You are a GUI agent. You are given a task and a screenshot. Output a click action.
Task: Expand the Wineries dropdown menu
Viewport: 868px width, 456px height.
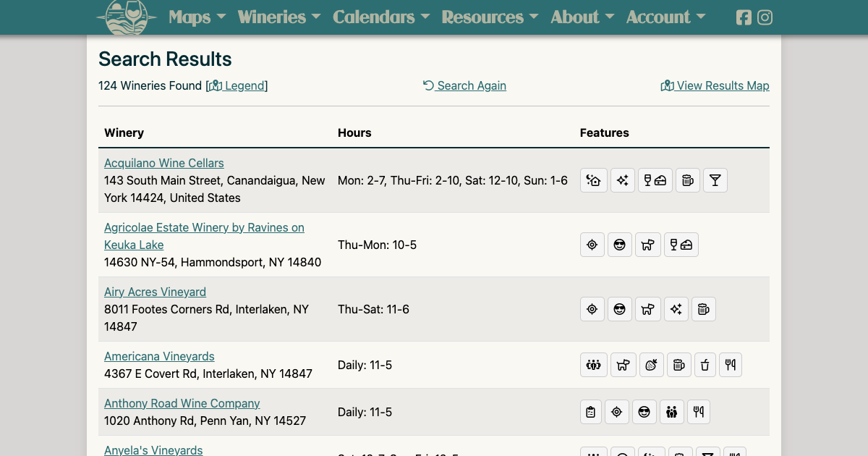click(x=278, y=17)
